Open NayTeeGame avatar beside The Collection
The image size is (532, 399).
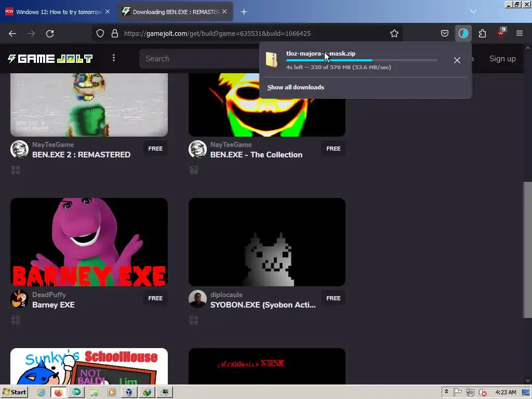[x=197, y=149]
